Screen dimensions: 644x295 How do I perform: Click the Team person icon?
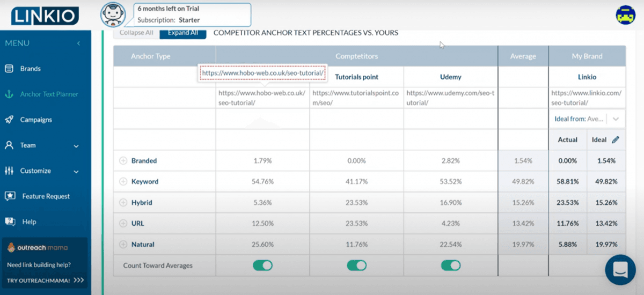pyautogui.click(x=9, y=145)
